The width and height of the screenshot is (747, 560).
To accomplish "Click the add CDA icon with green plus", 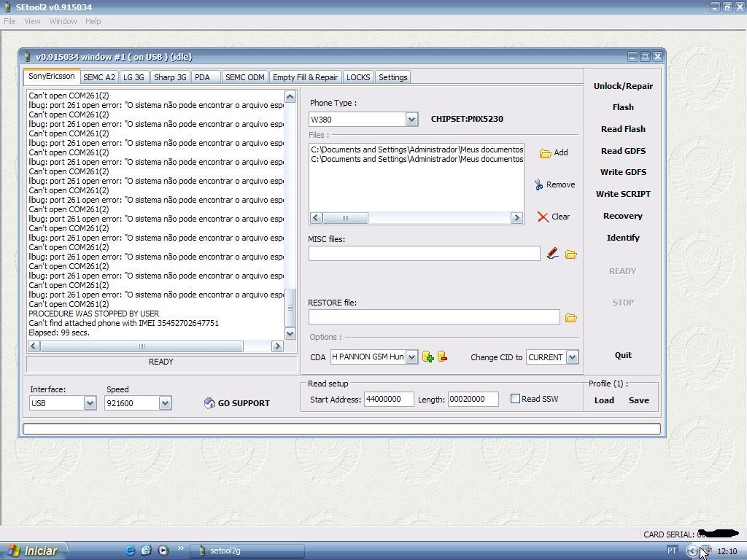I will tap(427, 357).
